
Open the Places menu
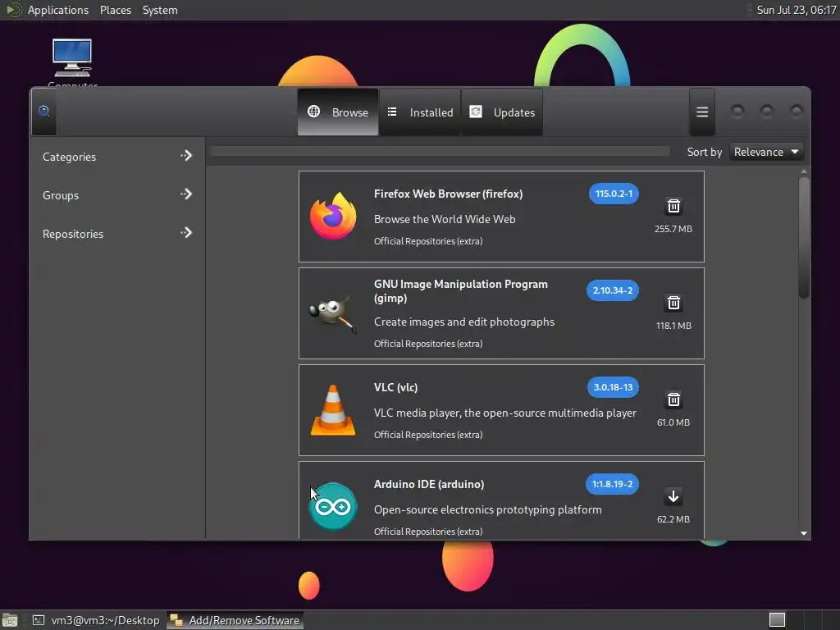pyautogui.click(x=116, y=10)
